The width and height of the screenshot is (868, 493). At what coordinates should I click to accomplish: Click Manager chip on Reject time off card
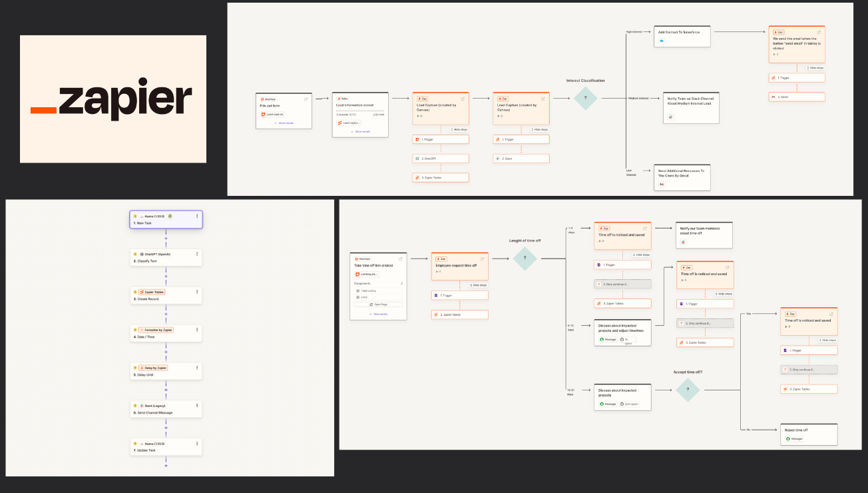coord(793,439)
